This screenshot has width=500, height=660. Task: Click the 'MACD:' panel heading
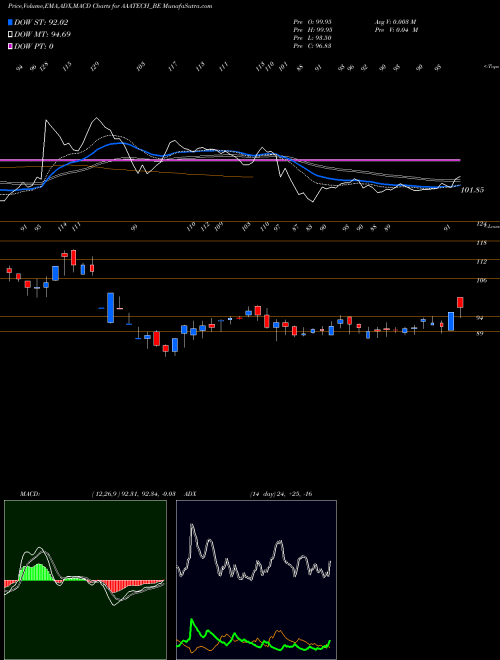tap(30, 494)
